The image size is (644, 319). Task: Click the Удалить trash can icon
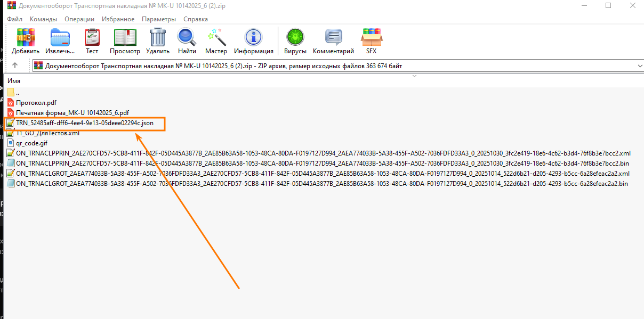click(158, 37)
